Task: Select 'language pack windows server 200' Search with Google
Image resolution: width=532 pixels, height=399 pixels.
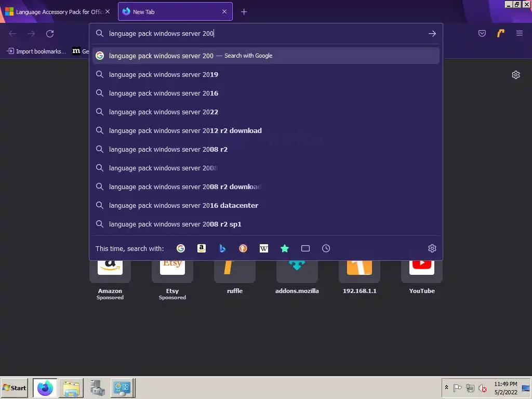Action: [x=265, y=56]
